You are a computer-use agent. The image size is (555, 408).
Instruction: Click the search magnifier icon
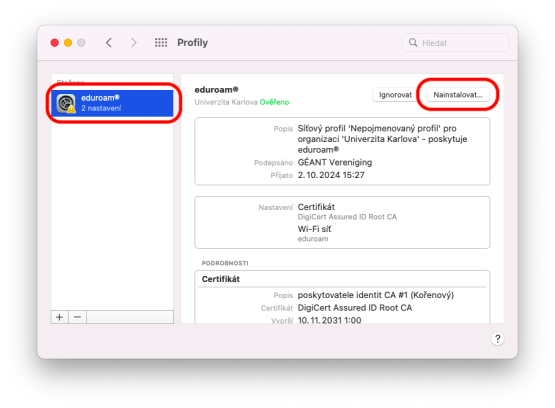tap(413, 43)
